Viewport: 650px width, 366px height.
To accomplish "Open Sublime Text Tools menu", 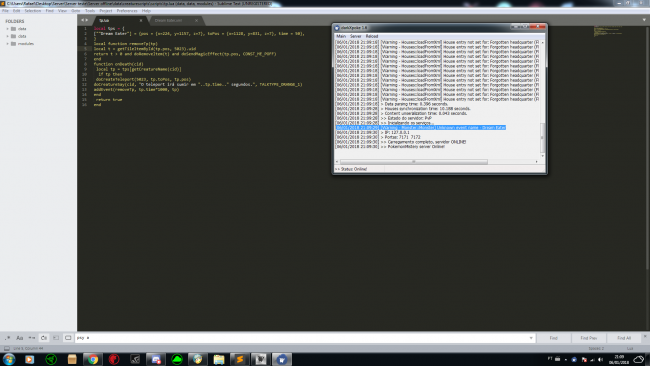I will point(90,11).
